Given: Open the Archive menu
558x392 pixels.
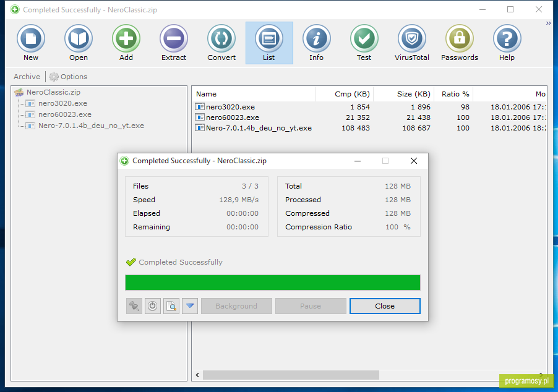Looking at the screenshot, I should [27, 77].
